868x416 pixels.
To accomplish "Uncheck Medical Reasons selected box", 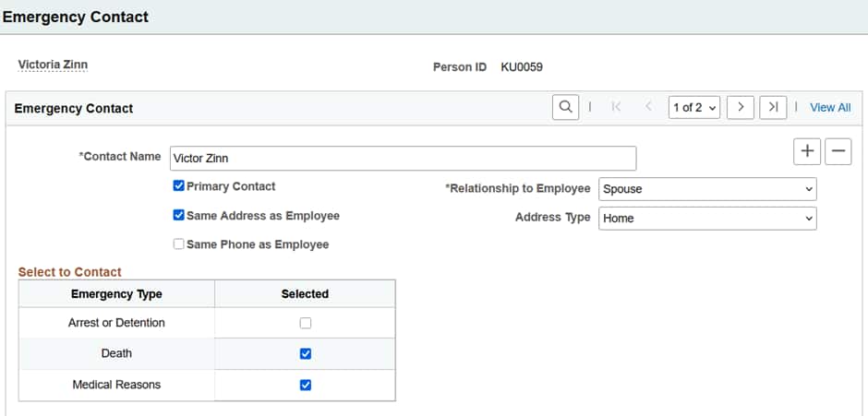I will pyautogui.click(x=306, y=385).
